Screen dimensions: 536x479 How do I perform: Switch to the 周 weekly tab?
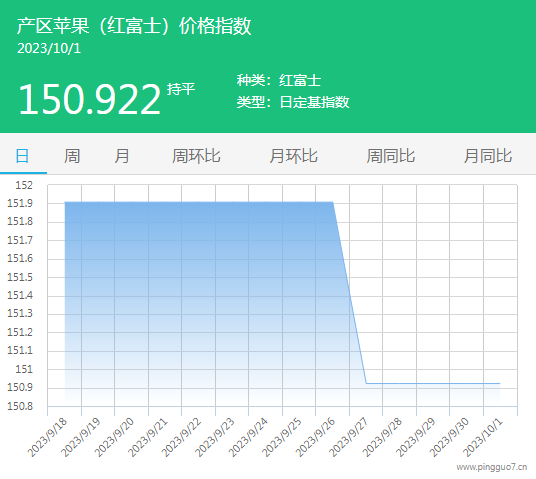pos(72,156)
